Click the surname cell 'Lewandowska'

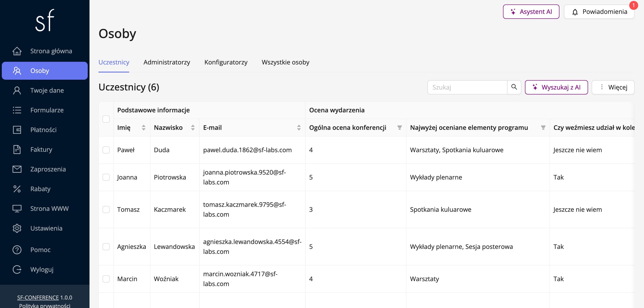[x=174, y=247]
